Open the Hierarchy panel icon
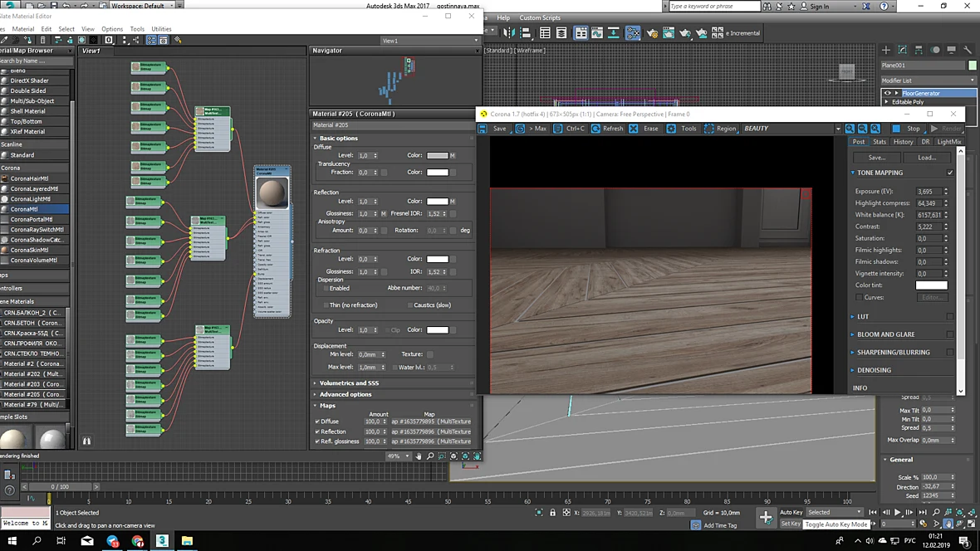 point(919,50)
